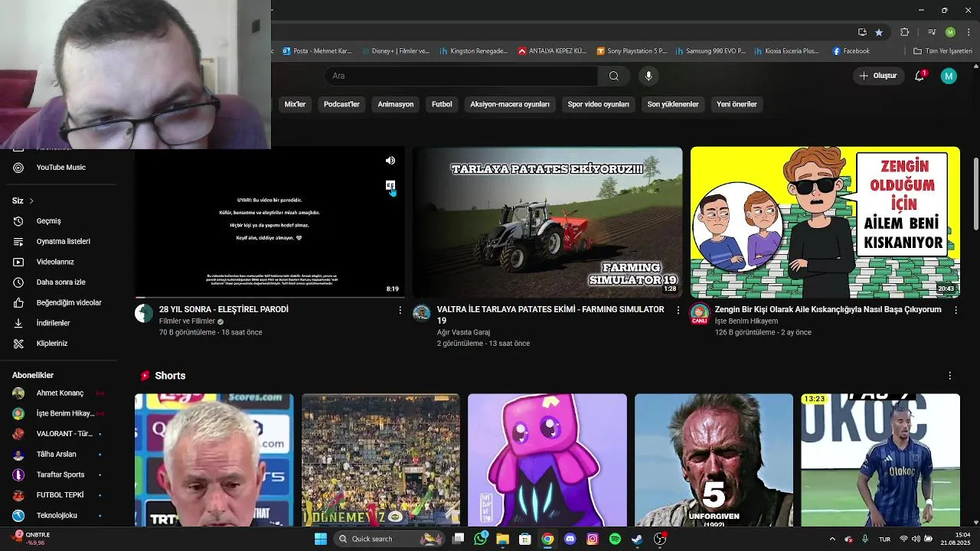The image size is (980, 551).
Task: Start voice search with the microphone icon
Action: (x=648, y=76)
